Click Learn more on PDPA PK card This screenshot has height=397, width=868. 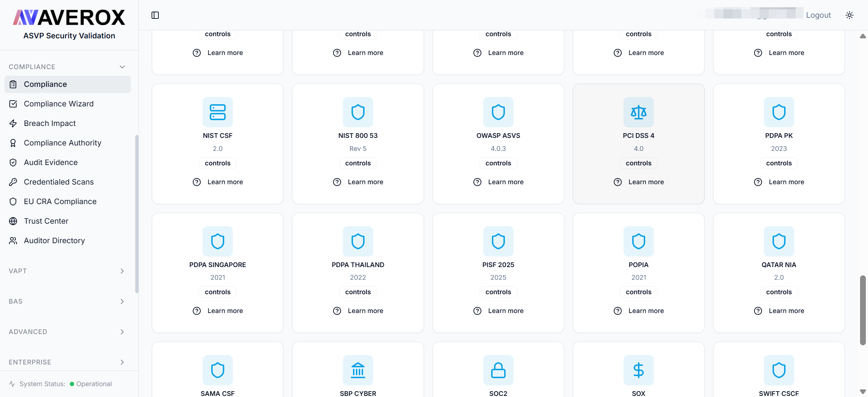[779, 182]
